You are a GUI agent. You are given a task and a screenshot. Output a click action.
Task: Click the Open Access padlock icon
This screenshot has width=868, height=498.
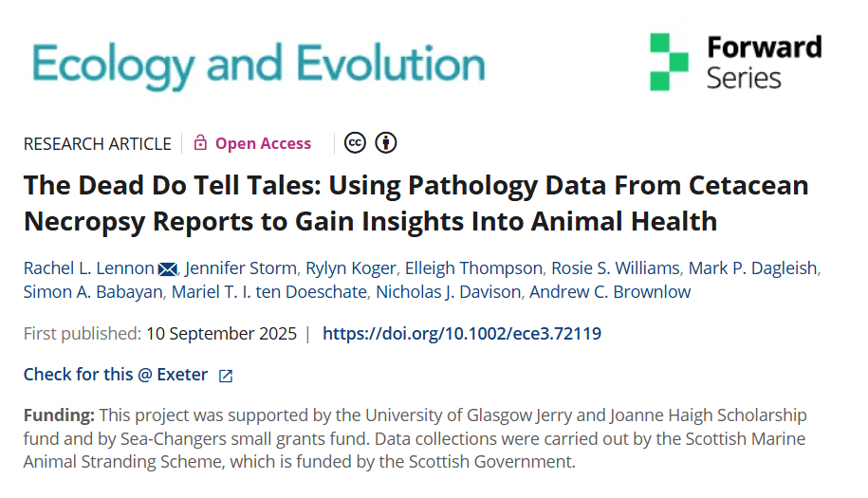tap(200, 143)
